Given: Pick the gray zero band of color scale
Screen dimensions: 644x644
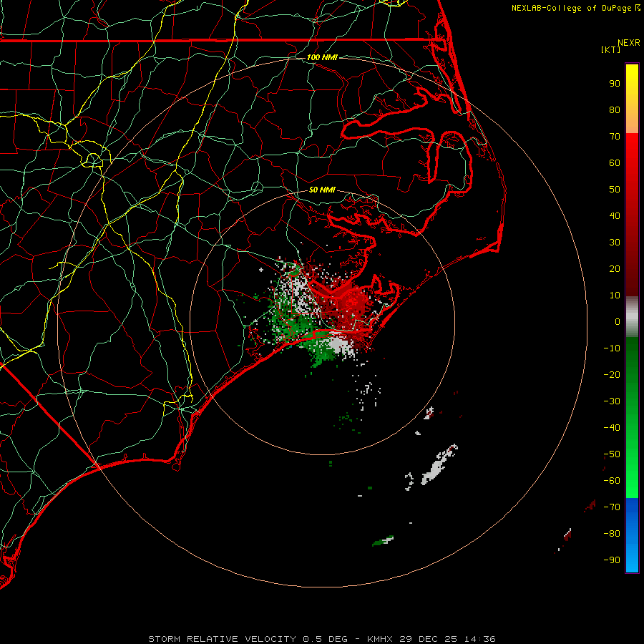Looking at the screenshot, I should click(632, 317).
